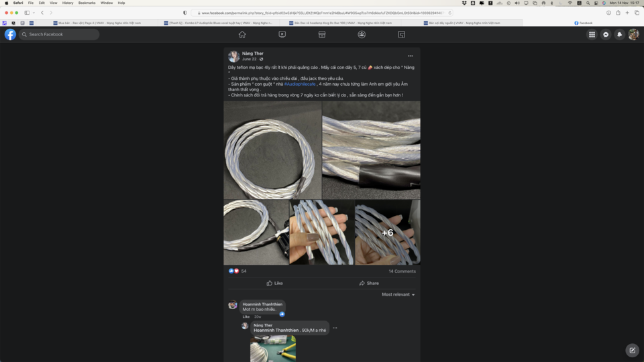Switch to the 'Combo LP Audiophile Blues' tab
Screen dimensions: 644x362
(218, 23)
